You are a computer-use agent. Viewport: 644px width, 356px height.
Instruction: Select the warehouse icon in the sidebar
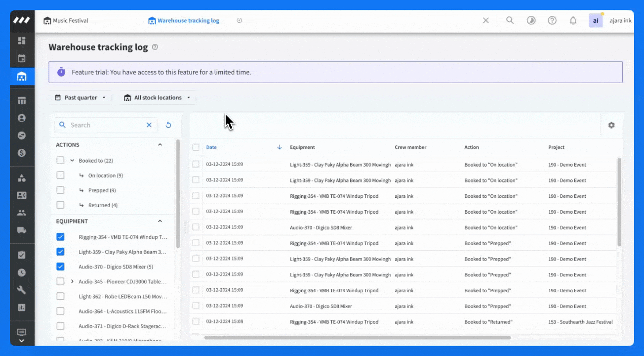coord(22,77)
